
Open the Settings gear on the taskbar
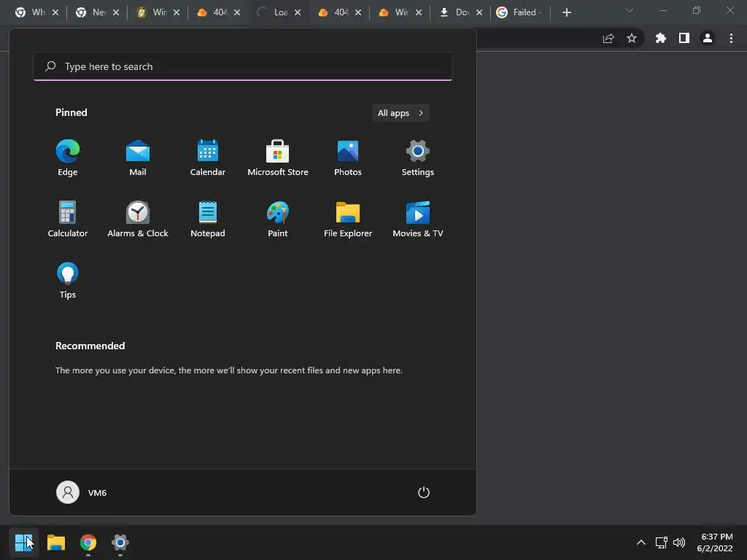click(x=120, y=542)
